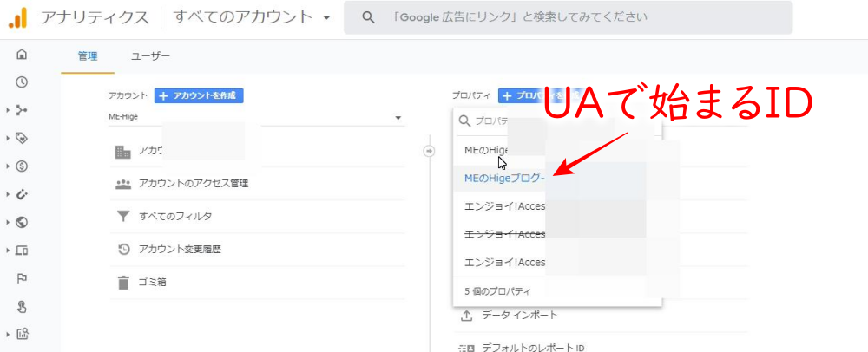Open the chart explore icon at sidebar bottom
The image size is (868, 352).
tap(23, 334)
